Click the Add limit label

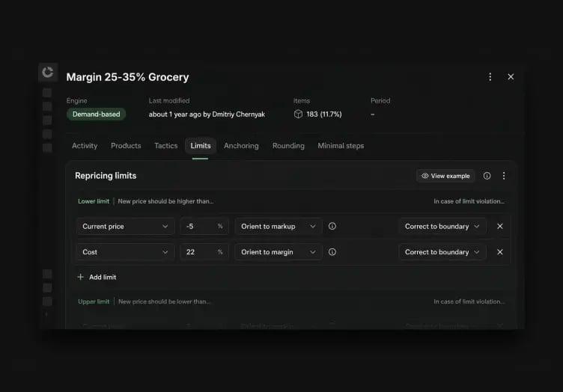click(x=103, y=278)
